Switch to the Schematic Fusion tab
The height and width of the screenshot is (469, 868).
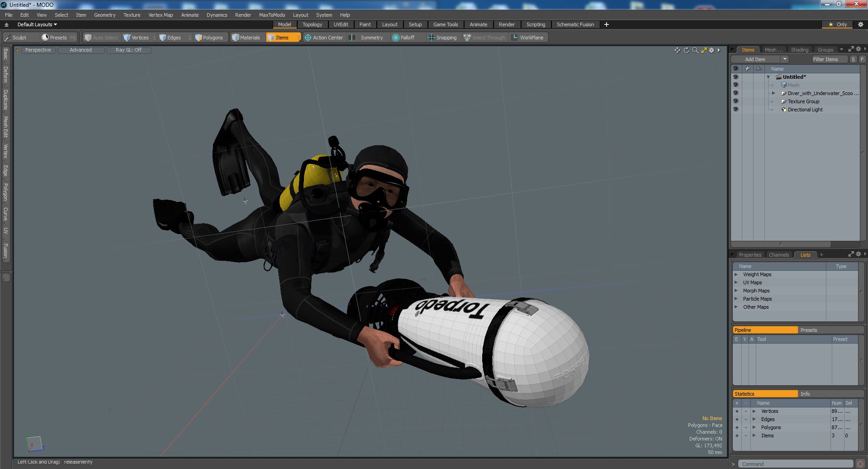pos(575,24)
